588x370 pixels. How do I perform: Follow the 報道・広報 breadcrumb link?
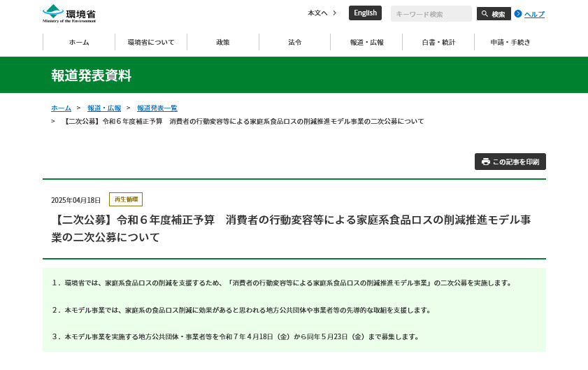coord(104,108)
